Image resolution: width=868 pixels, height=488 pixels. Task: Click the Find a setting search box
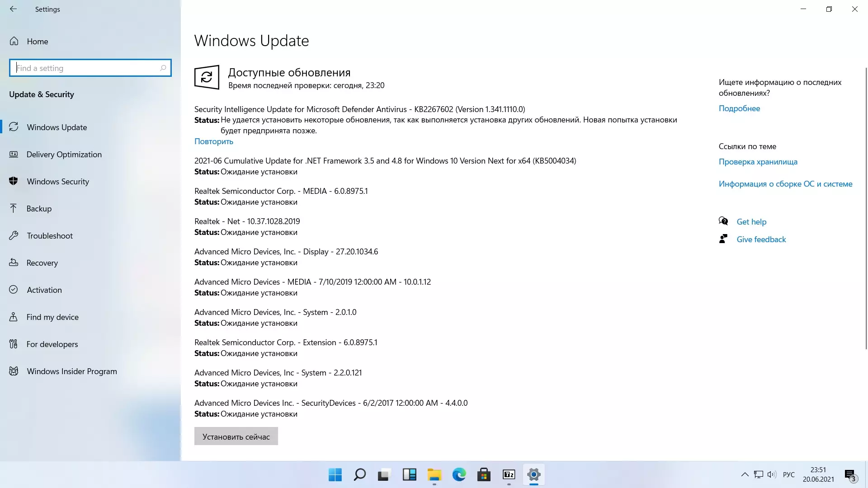point(90,68)
